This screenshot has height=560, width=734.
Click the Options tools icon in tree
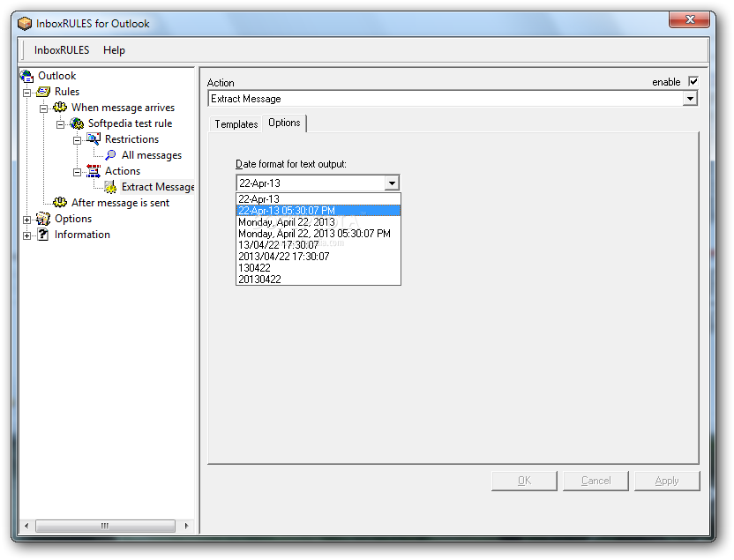(43, 219)
